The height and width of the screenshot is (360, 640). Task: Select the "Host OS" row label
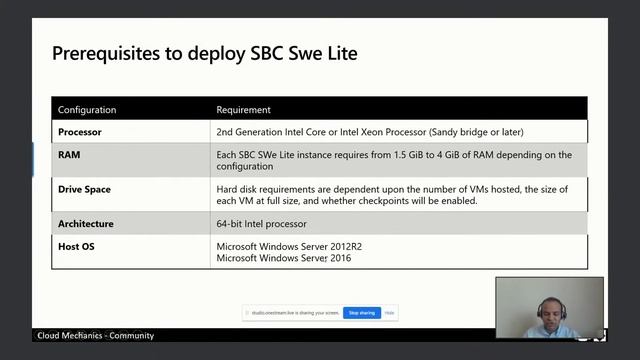76,247
